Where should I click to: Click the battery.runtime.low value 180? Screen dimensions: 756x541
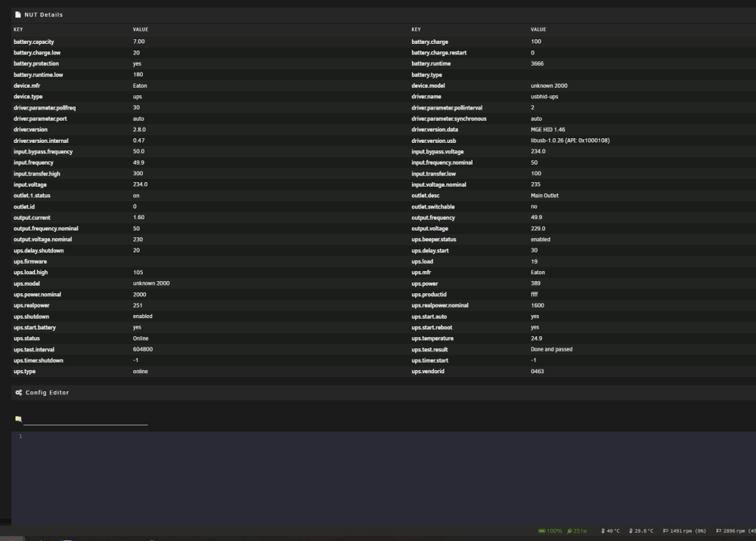[x=138, y=75]
